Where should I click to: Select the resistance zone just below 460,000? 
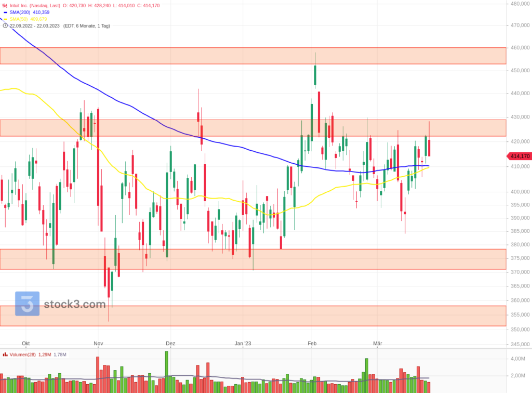(x=253, y=56)
